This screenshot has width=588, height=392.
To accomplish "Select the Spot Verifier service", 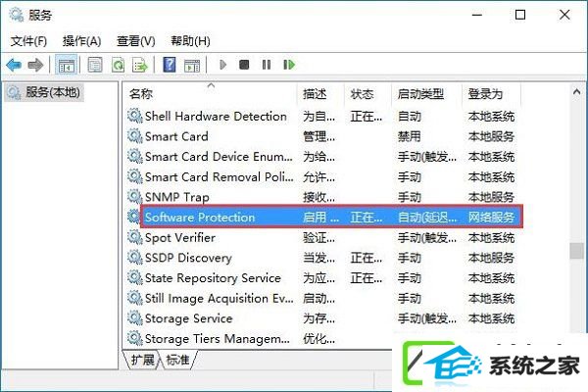I will click(x=323, y=238).
